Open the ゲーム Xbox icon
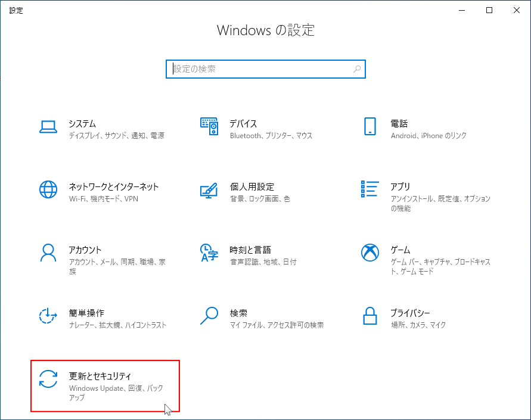531x420 pixels. (370, 253)
